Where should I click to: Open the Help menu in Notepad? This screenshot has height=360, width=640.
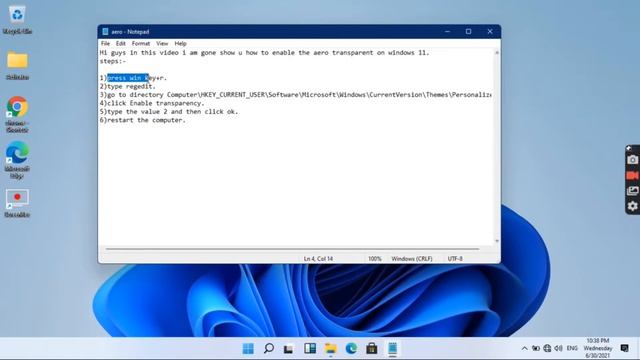(x=180, y=43)
